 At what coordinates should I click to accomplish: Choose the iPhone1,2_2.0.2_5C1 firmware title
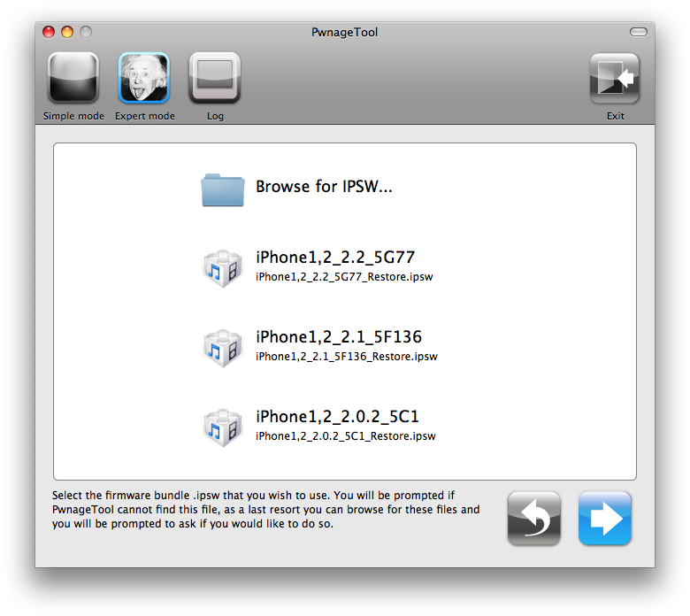[337, 417]
